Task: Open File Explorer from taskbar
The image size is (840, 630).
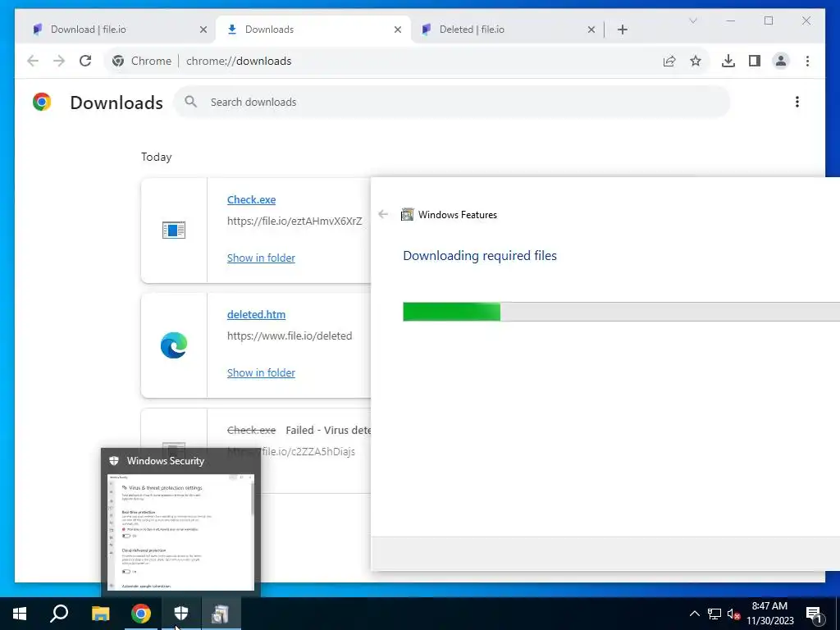Action: pyautogui.click(x=100, y=614)
